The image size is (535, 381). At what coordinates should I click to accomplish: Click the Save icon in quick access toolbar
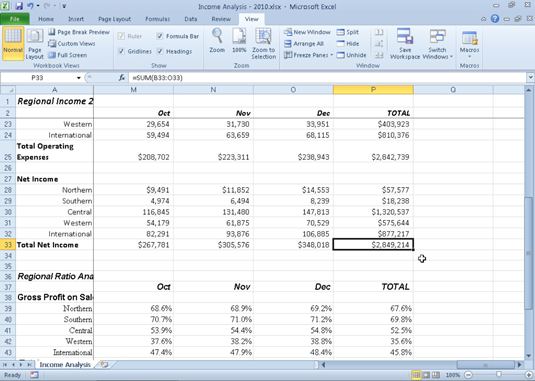click(18, 6)
